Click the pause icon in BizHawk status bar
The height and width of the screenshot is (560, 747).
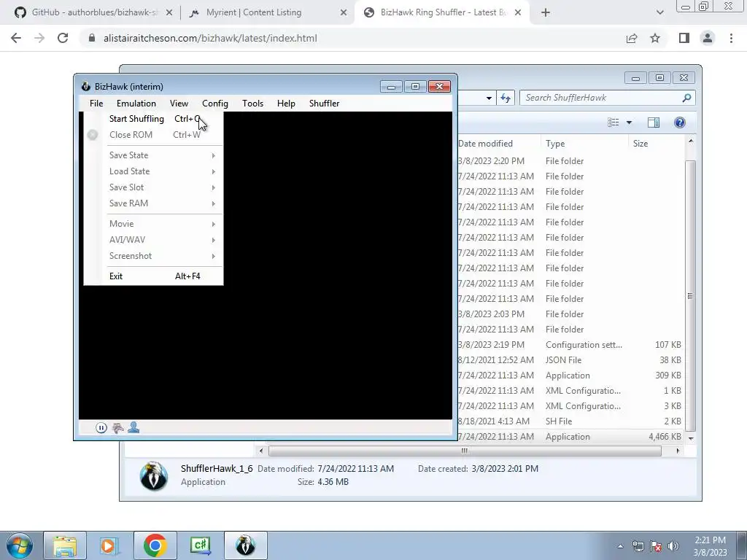(x=101, y=427)
